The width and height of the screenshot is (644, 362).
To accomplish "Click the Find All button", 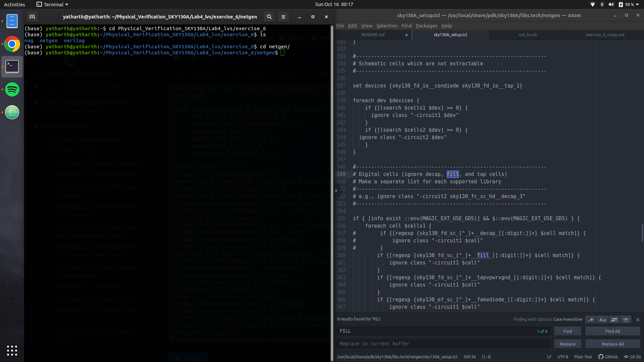I will click(x=612, y=331).
